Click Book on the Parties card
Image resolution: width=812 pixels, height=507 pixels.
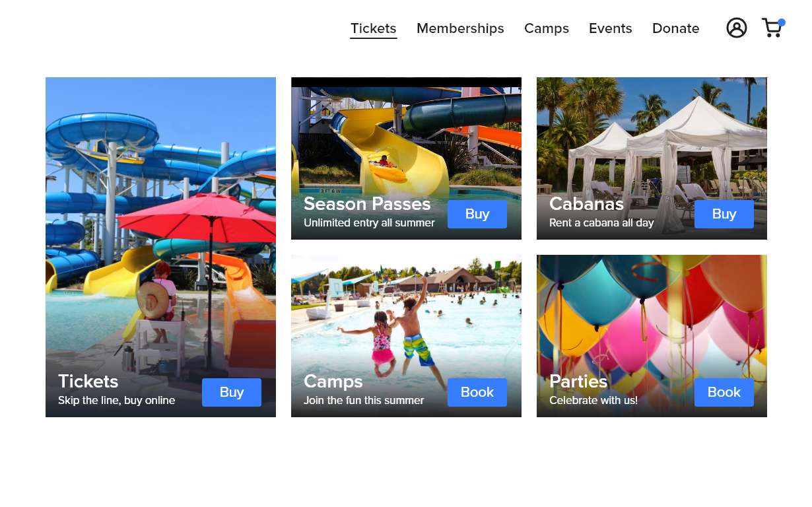click(x=724, y=392)
